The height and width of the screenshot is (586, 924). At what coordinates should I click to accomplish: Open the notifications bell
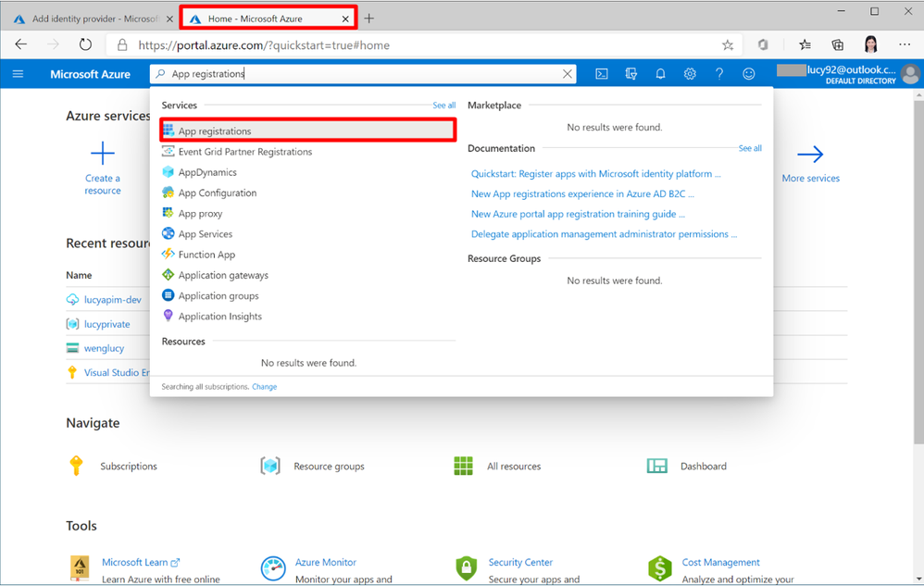pos(660,74)
